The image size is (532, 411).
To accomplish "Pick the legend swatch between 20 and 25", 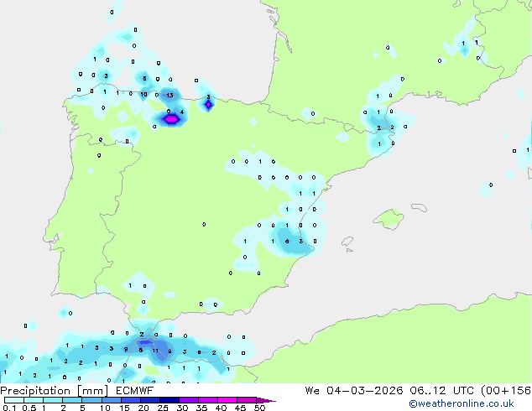I will 149,400.
